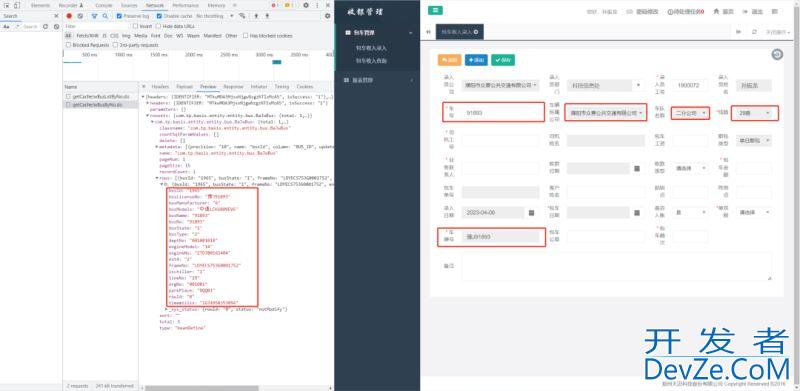Screen dimensions: 800x391
Task: Click the green save button in the form
Action: pos(503,60)
